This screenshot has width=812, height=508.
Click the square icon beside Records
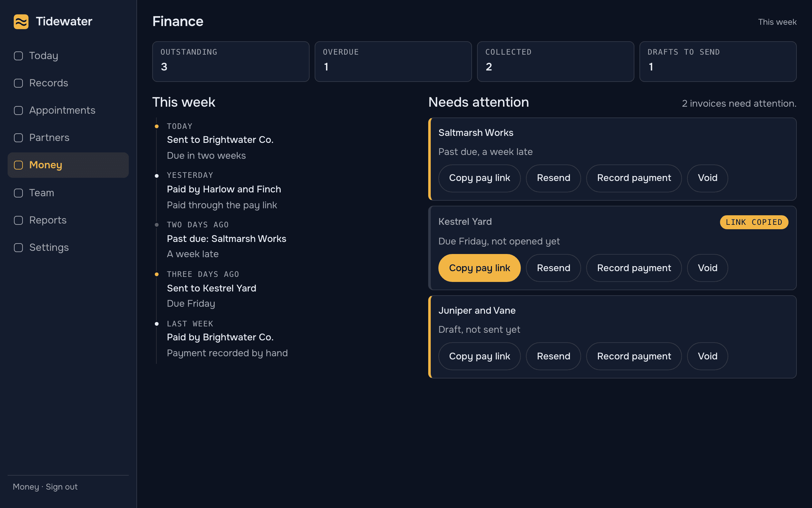tap(18, 83)
